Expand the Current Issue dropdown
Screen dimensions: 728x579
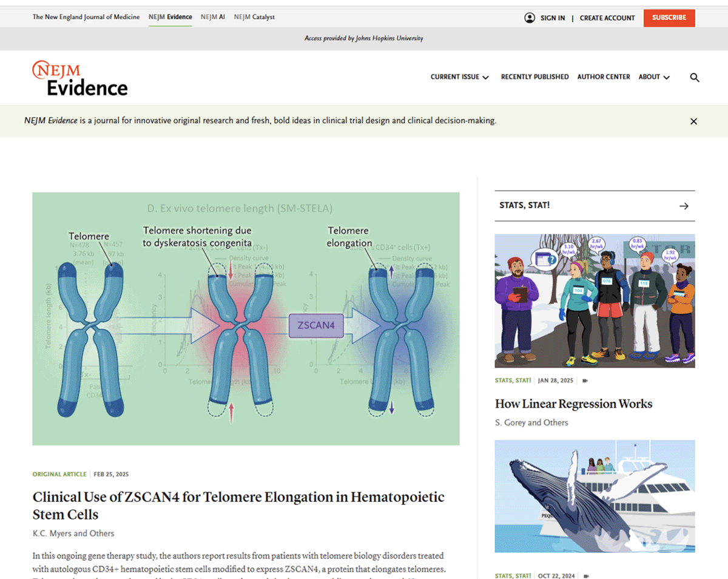[460, 77]
